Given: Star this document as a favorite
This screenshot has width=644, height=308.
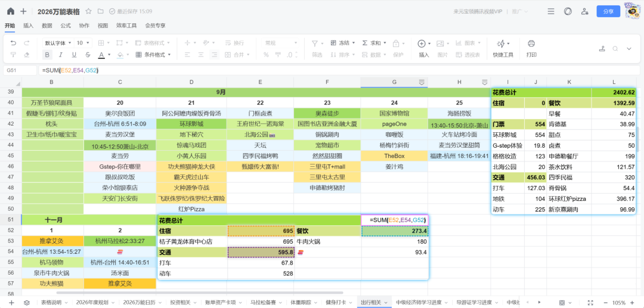Looking at the screenshot, I should point(88,11).
